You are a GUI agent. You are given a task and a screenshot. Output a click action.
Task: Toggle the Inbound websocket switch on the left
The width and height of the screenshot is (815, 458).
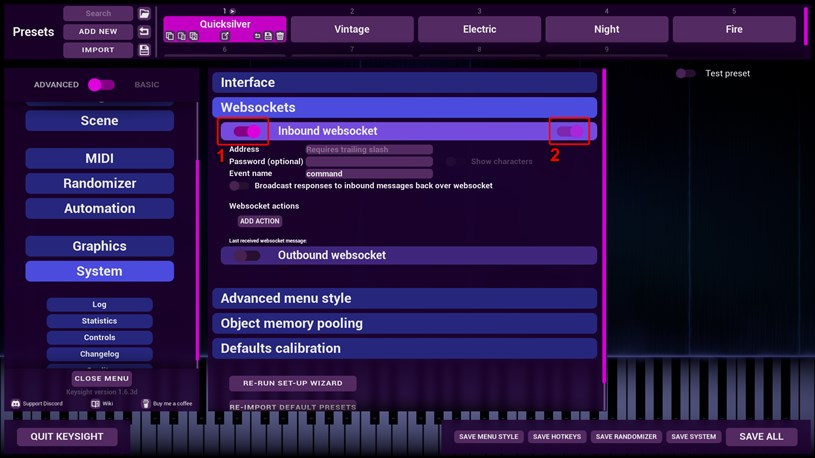click(x=247, y=131)
